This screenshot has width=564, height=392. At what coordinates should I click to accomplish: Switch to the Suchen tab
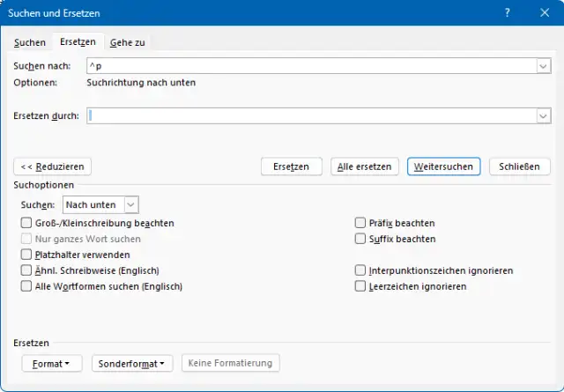pyautogui.click(x=30, y=42)
